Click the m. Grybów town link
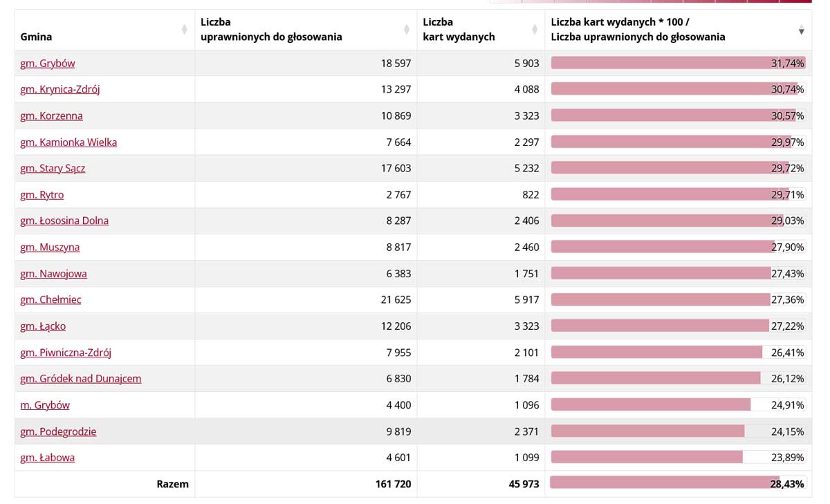This screenshot has width=830, height=504. tap(45, 405)
